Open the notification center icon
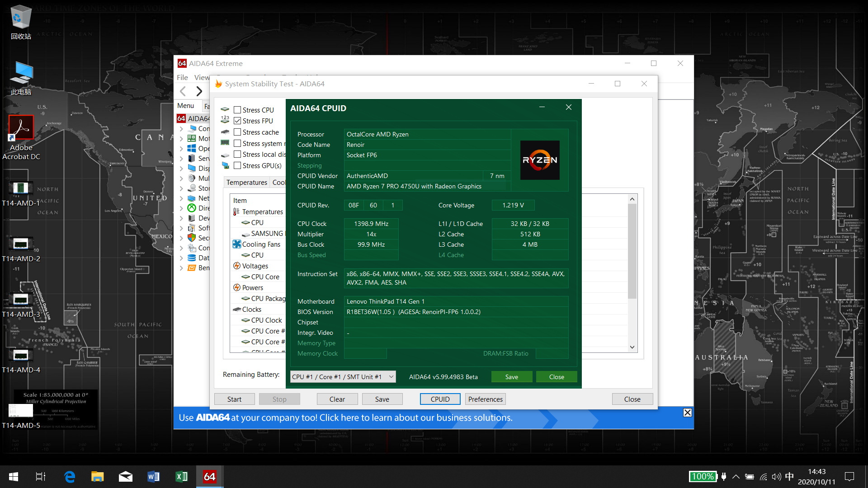Image resolution: width=868 pixels, height=488 pixels. pyautogui.click(x=849, y=477)
